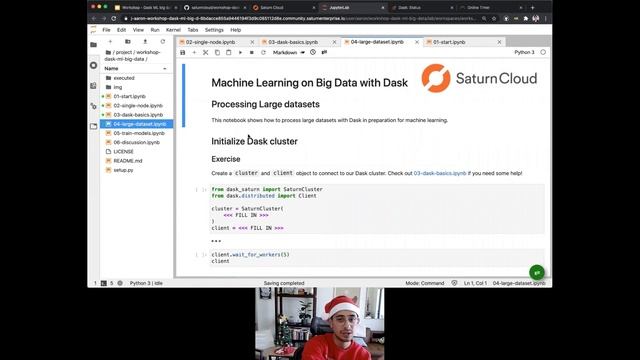This screenshot has height=360, width=640.
Task: Open the Edit menu
Action: (121, 30)
